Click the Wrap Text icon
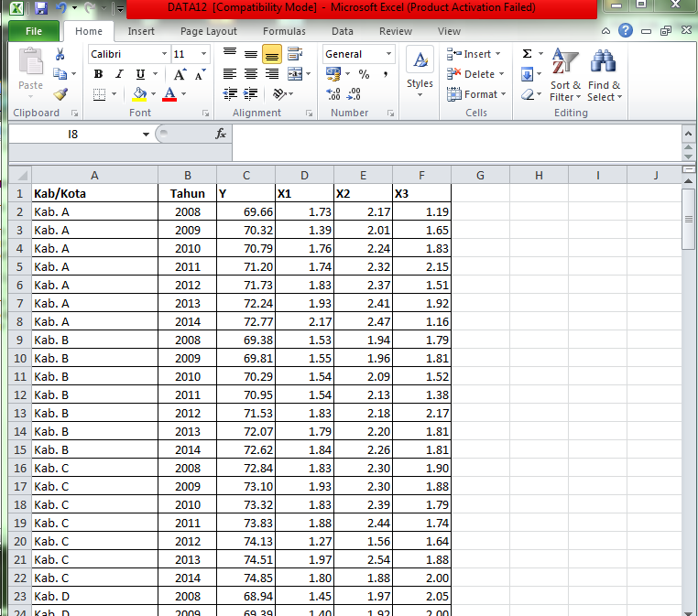Screen dimensions: 698x616 point(295,54)
